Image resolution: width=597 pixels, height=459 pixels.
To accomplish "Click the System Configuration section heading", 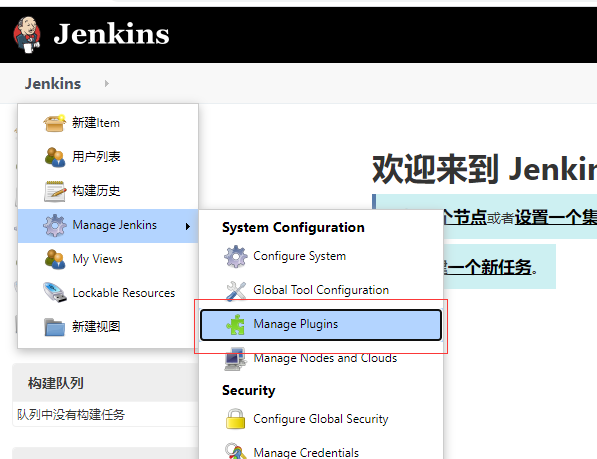I will (x=293, y=227).
